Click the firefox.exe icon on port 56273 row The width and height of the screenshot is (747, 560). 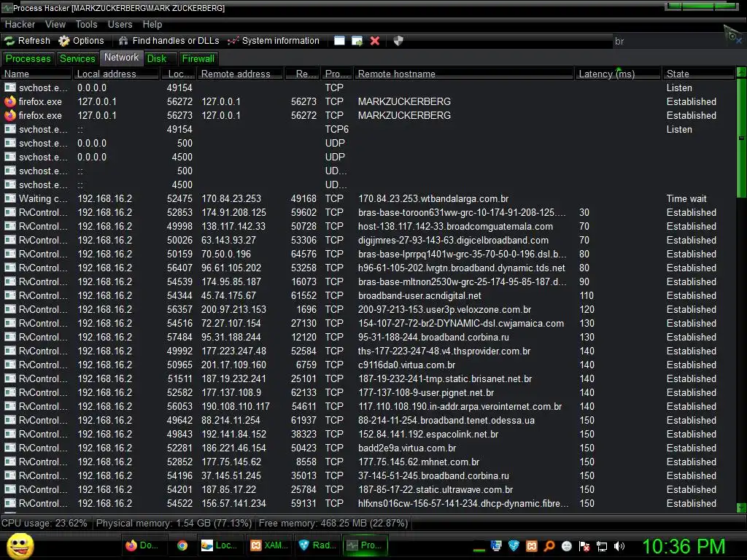click(x=10, y=115)
